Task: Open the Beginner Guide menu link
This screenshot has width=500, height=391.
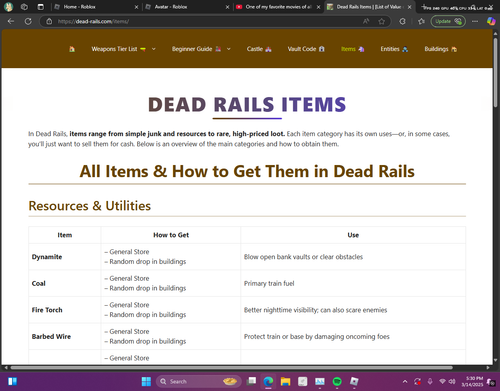Action: [196, 49]
